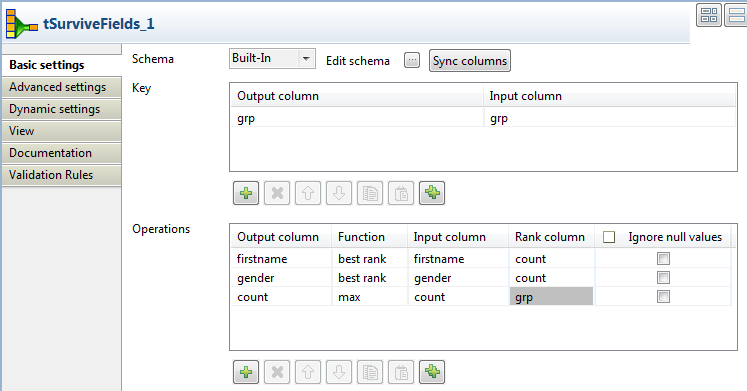Paste rows into the Operations table
This screenshot has height=391, width=747.
[401, 372]
